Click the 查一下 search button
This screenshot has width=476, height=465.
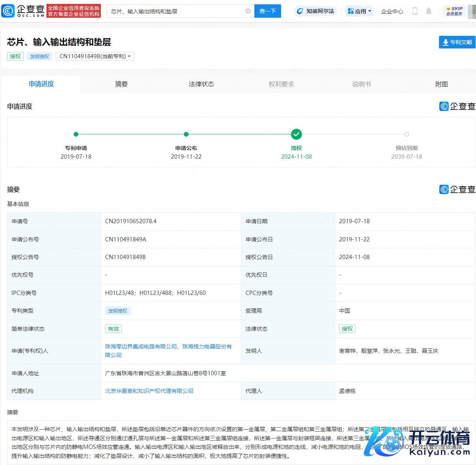tap(268, 11)
